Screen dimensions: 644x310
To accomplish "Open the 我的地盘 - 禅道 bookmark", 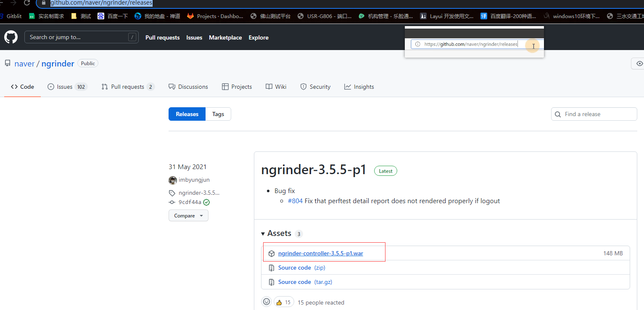I will tap(157, 16).
